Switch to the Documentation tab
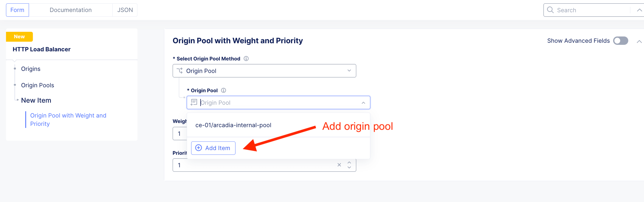This screenshot has height=202, width=644. click(x=71, y=10)
